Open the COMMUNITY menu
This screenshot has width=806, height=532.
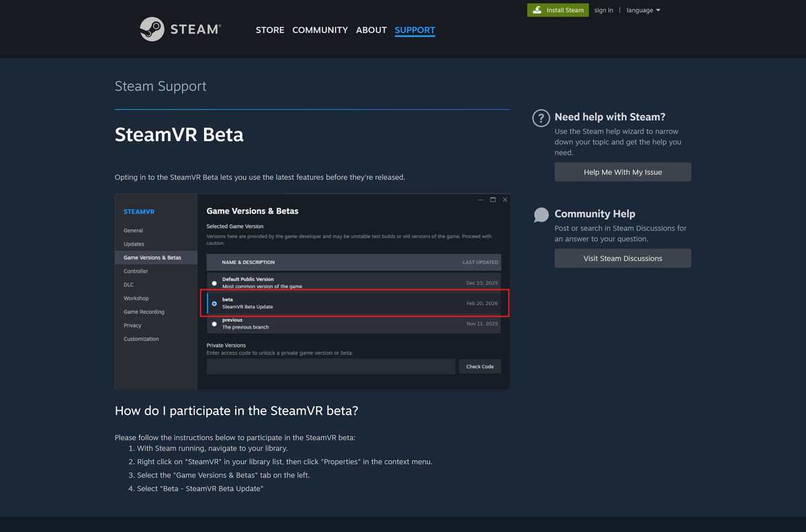point(320,30)
